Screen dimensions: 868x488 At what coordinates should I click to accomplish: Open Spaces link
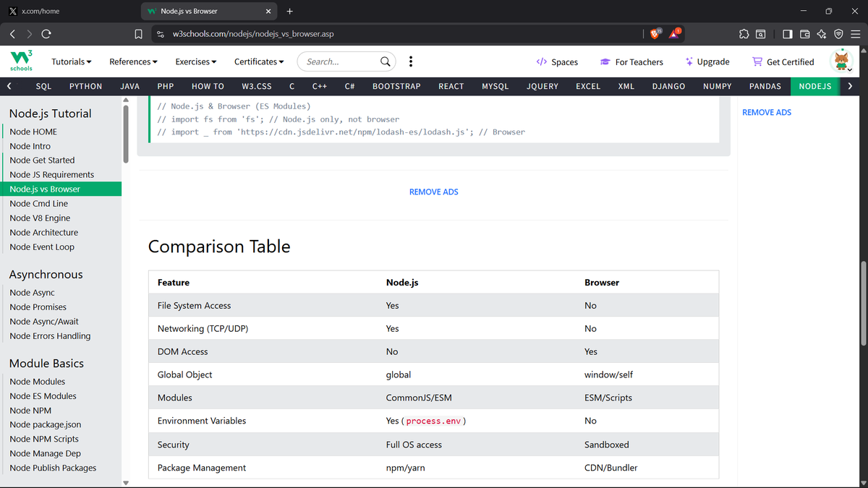point(557,62)
